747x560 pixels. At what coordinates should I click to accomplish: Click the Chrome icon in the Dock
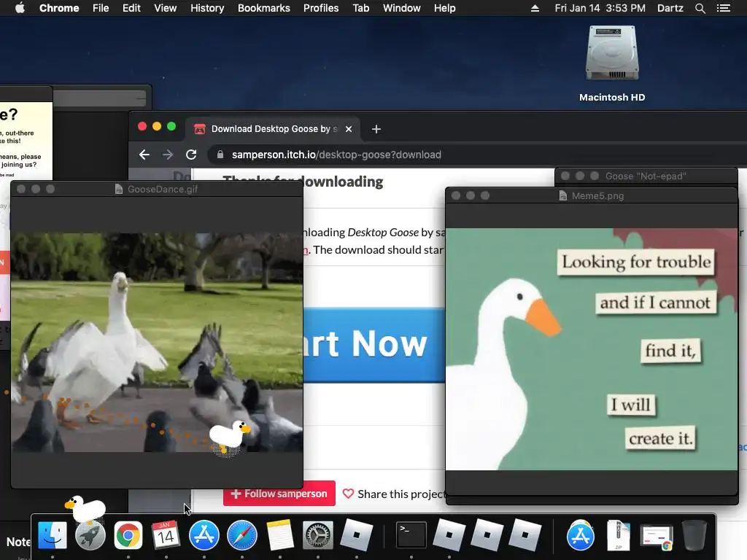(128, 535)
